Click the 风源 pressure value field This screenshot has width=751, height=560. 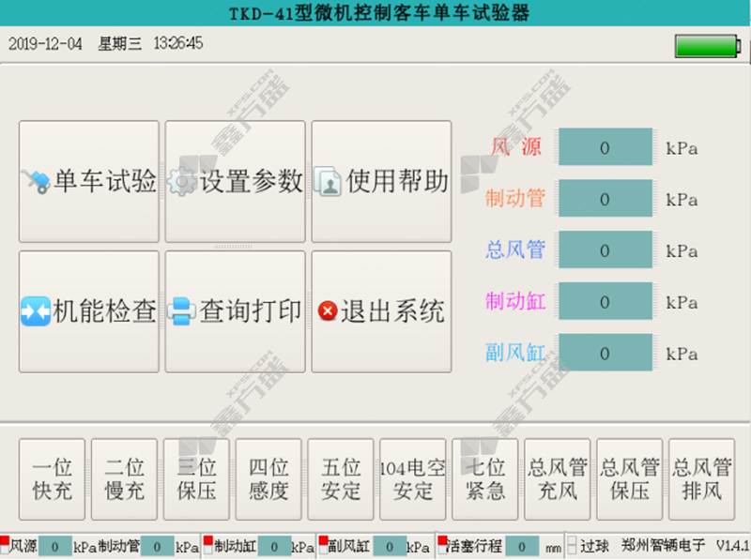coord(605,148)
